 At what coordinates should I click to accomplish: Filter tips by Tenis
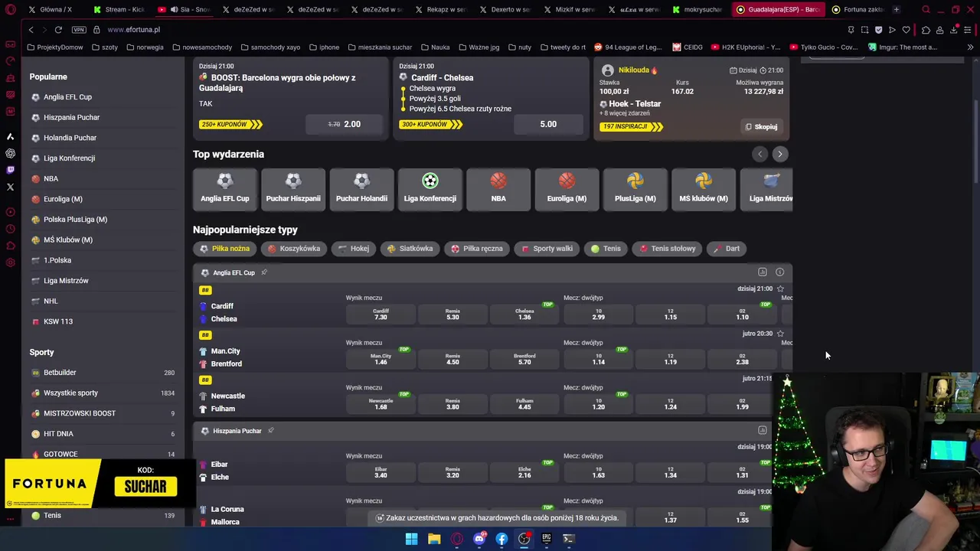click(606, 248)
